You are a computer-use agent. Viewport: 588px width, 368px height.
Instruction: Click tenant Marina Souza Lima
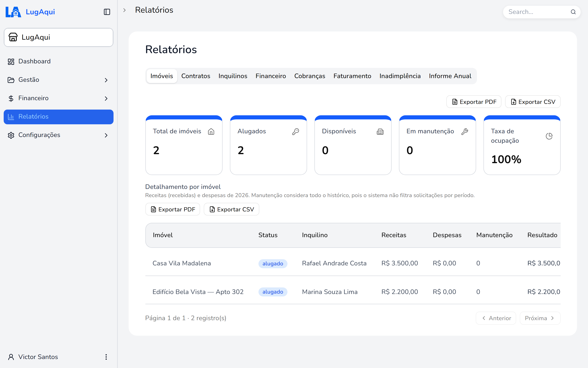(330, 292)
